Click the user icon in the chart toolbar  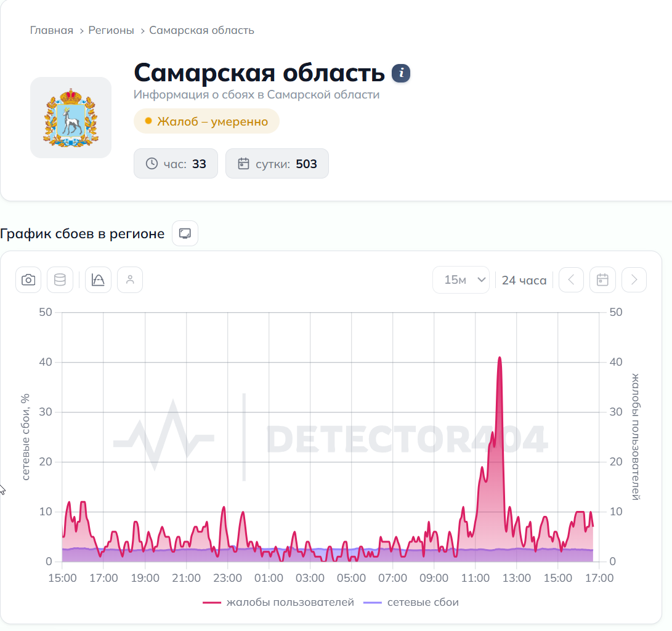pyautogui.click(x=130, y=280)
